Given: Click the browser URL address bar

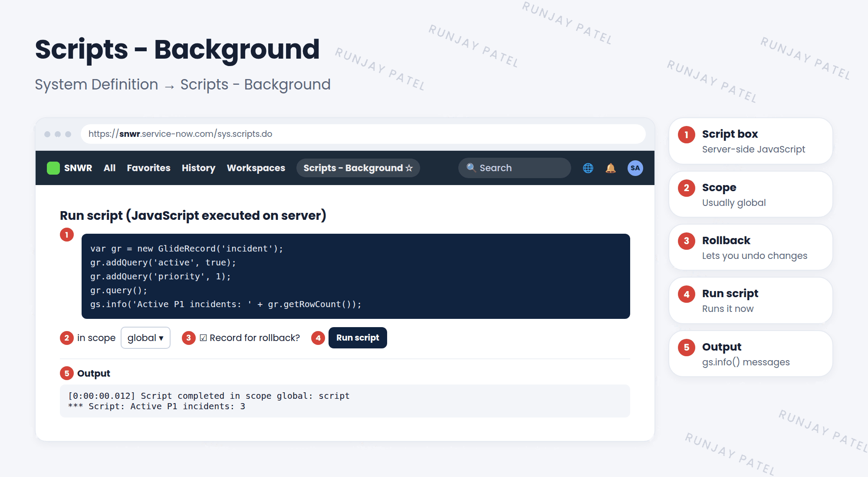Looking at the screenshot, I should point(363,134).
